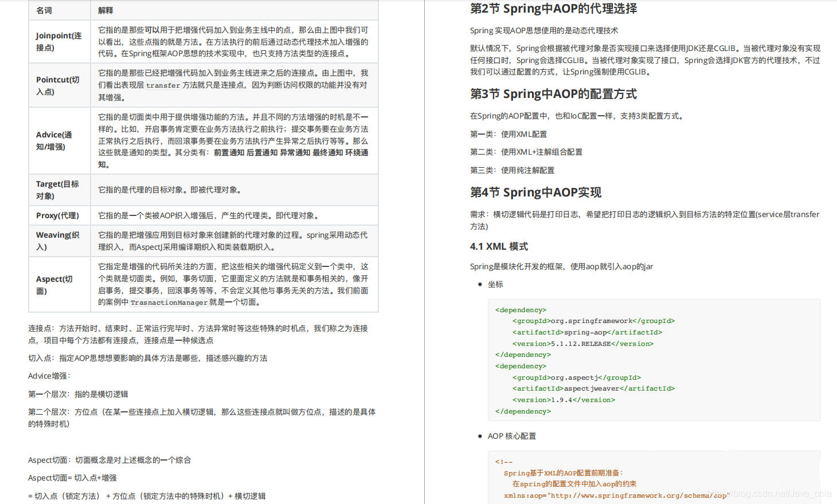This screenshot has height=504, width=837.
Task: Click the subheading '4.1 XML 模式'
Action: pyautogui.click(x=499, y=246)
